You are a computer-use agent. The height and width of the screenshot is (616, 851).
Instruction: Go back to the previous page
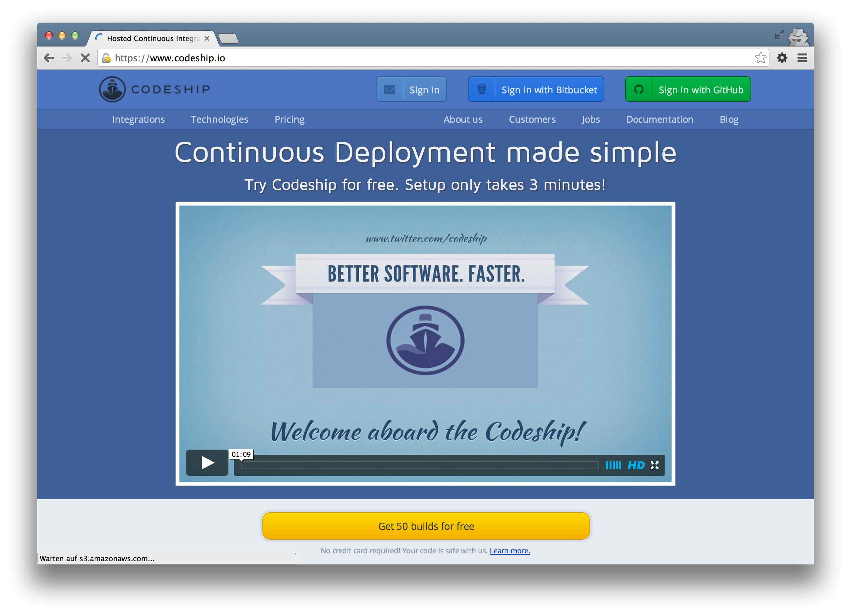click(49, 58)
